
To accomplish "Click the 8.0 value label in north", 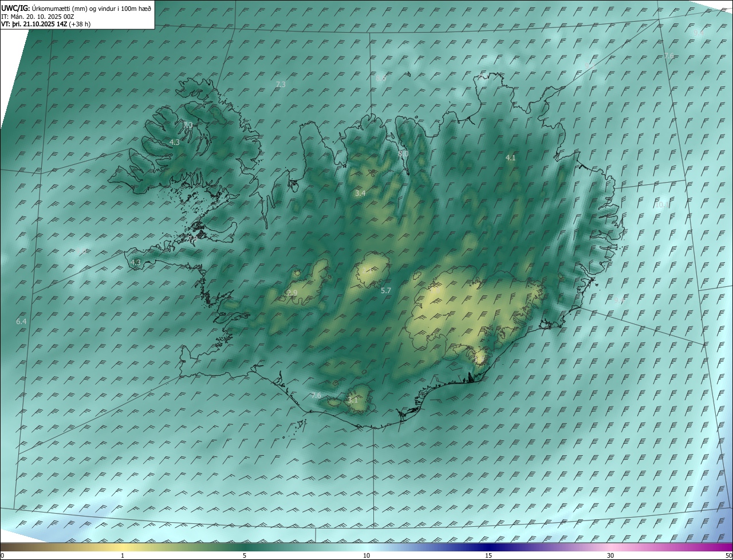I will pyautogui.click(x=403, y=154).
